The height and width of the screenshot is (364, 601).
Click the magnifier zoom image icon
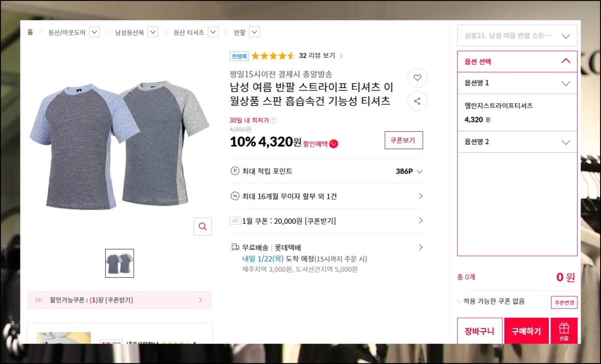(202, 226)
